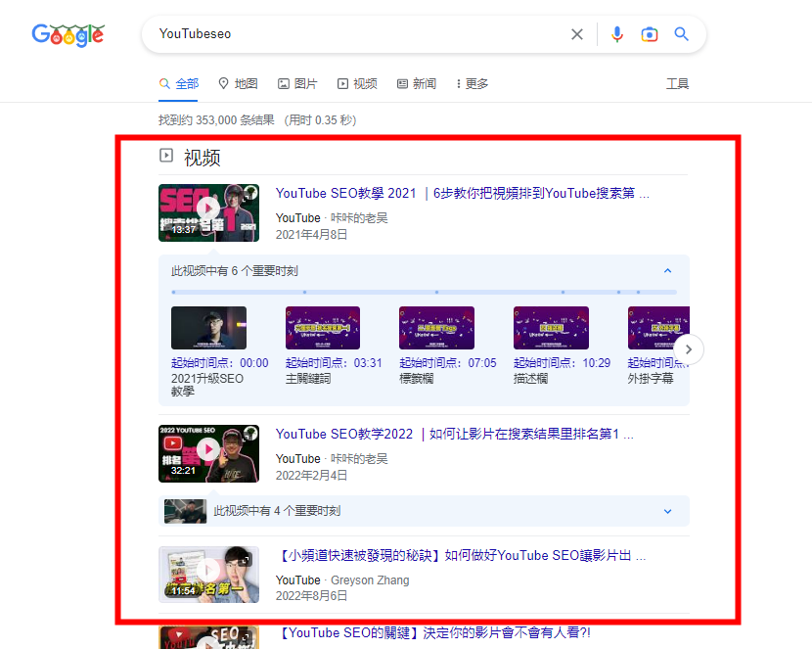Click the blue magnifier search button
The height and width of the screenshot is (649, 812).
point(682,34)
